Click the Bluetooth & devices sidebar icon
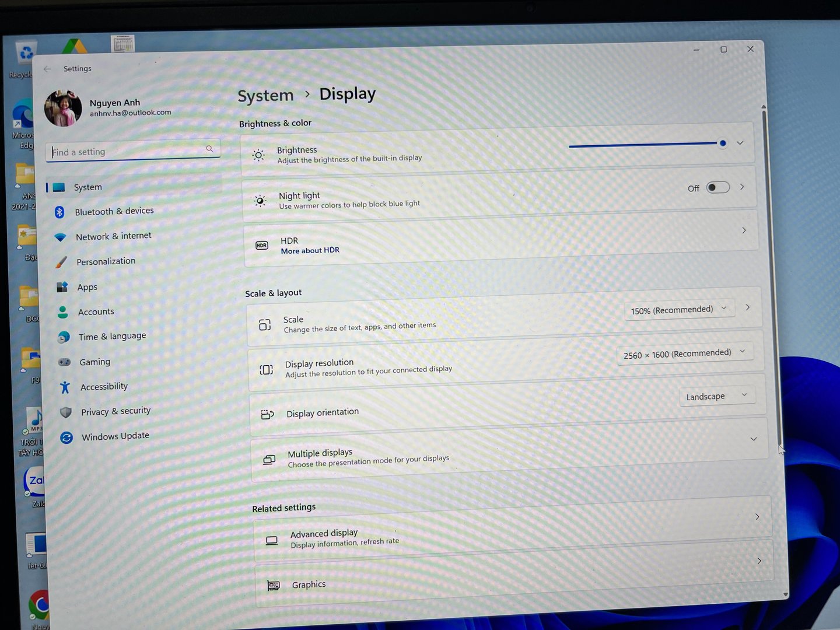The width and height of the screenshot is (840, 630). coord(60,212)
